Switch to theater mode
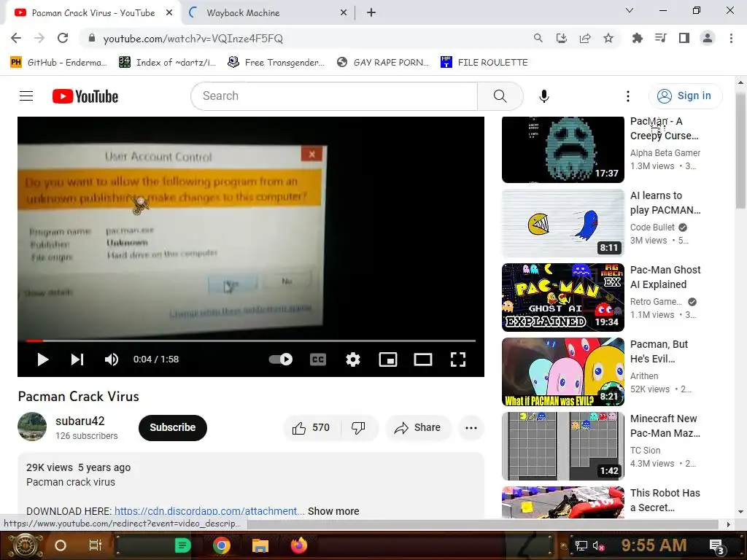The image size is (747, 560). coord(423,359)
